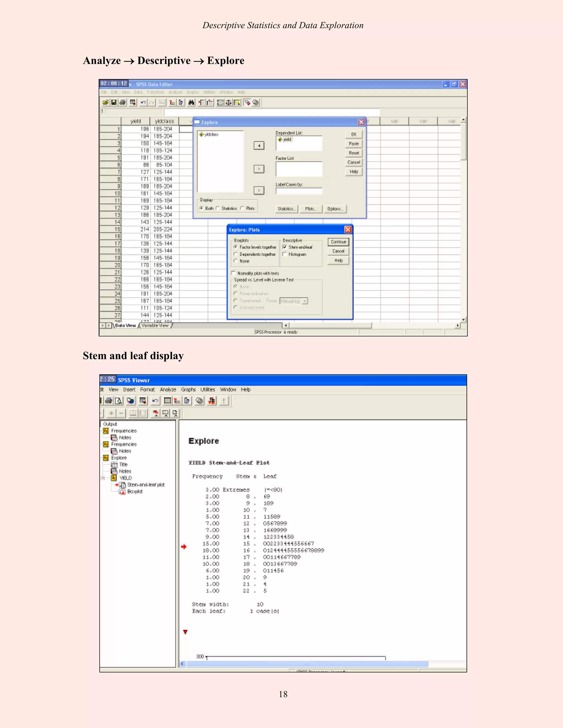Move variable out of Dependent List arrow button
Image resolution: width=563 pixels, height=728 pixels.
click(x=259, y=145)
